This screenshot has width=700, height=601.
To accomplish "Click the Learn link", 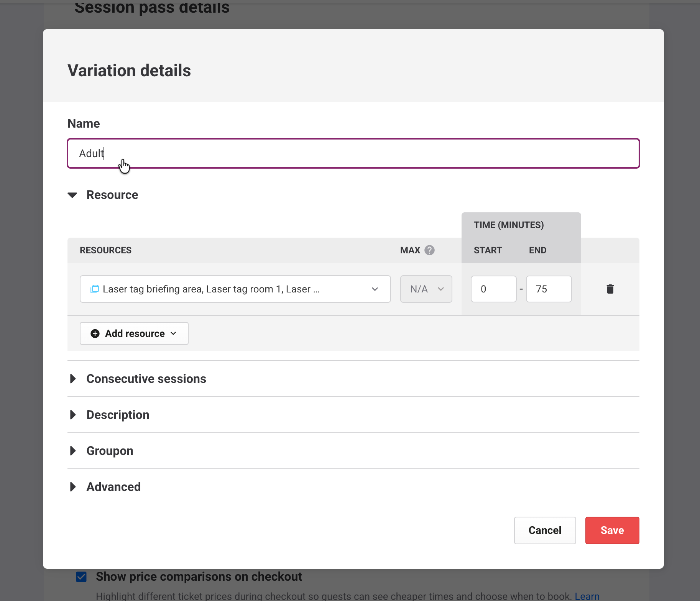I will [x=587, y=596].
